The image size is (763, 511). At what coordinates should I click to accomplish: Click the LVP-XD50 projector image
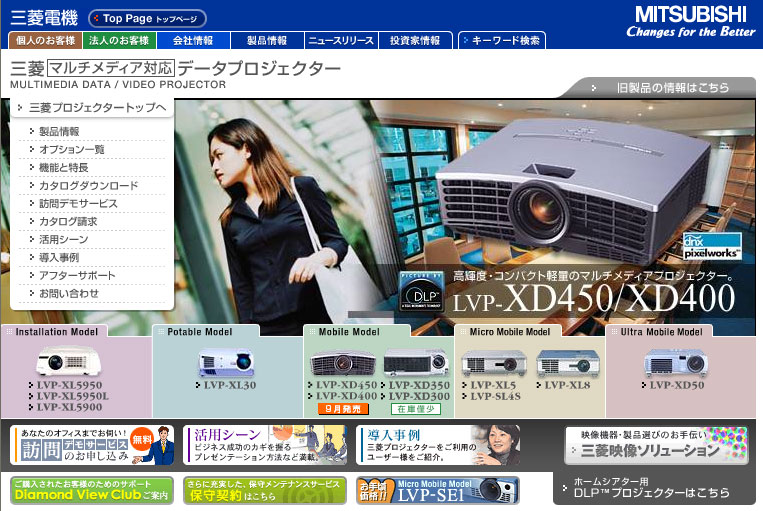click(676, 361)
